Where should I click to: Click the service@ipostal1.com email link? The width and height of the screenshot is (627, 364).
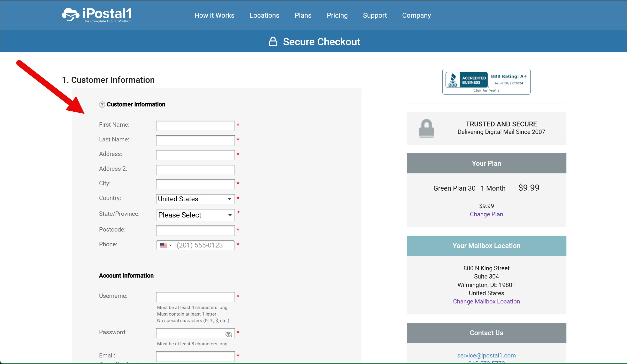pos(486,355)
